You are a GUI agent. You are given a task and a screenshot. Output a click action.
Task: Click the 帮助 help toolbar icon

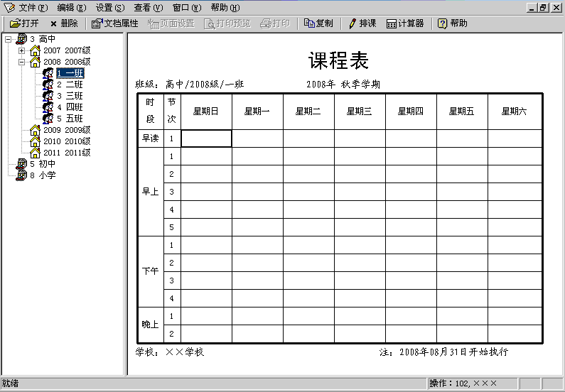point(443,23)
